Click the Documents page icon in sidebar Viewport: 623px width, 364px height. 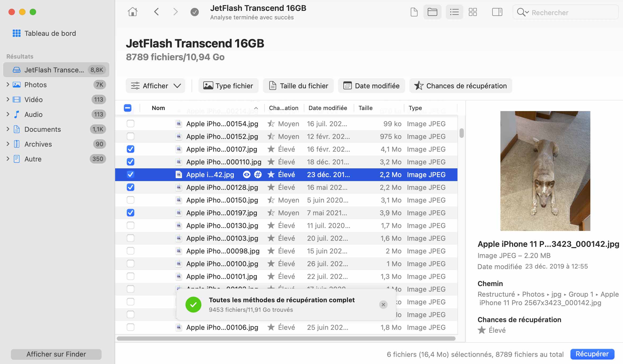click(x=17, y=129)
